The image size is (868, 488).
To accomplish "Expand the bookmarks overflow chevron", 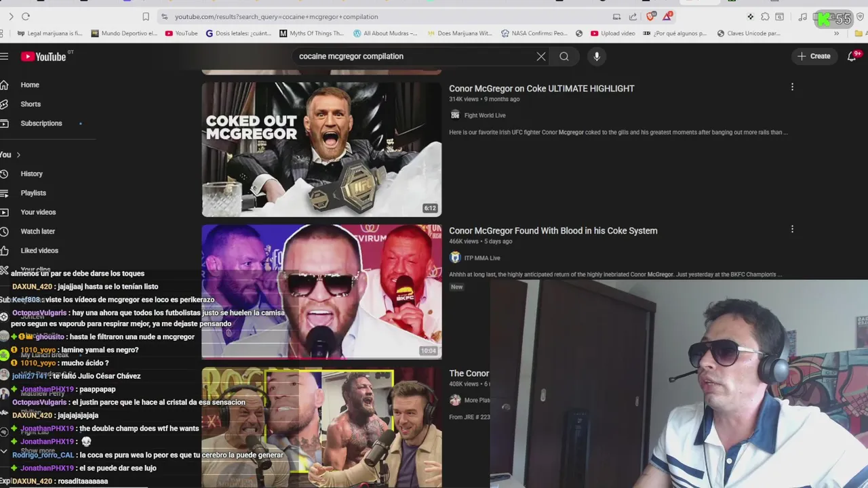I will pos(836,33).
